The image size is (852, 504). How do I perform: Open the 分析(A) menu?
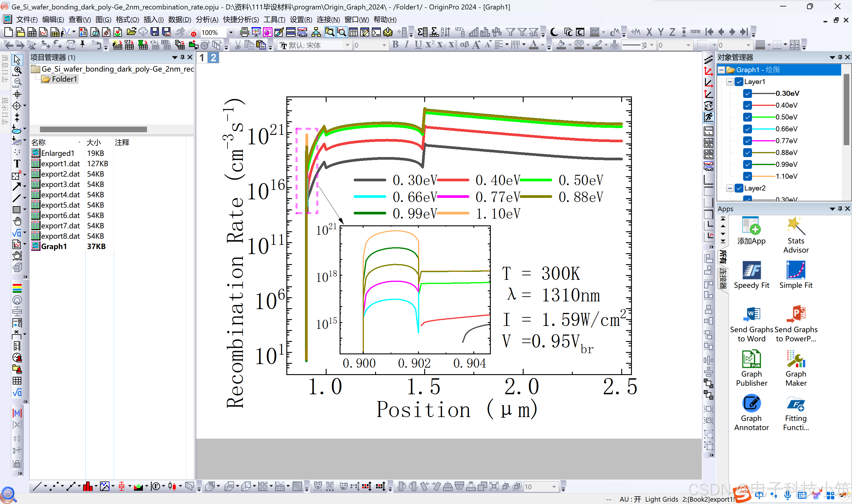pos(207,20)
